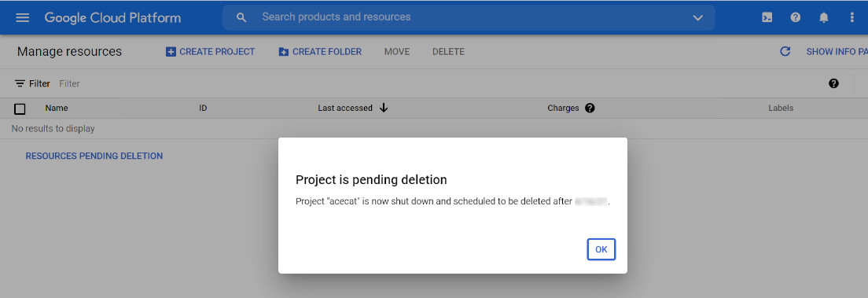Image resolution: width=868 pixels, height=298 pixels.
Task: Click the Manage resources page title
Action: pos(69,52)
